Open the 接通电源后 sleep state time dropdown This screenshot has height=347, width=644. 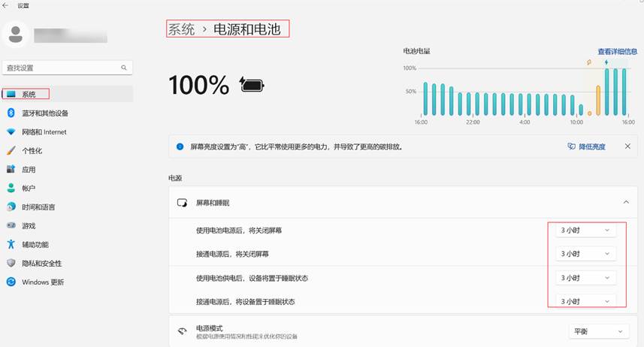pyautogui.click(x=585, y=301)
